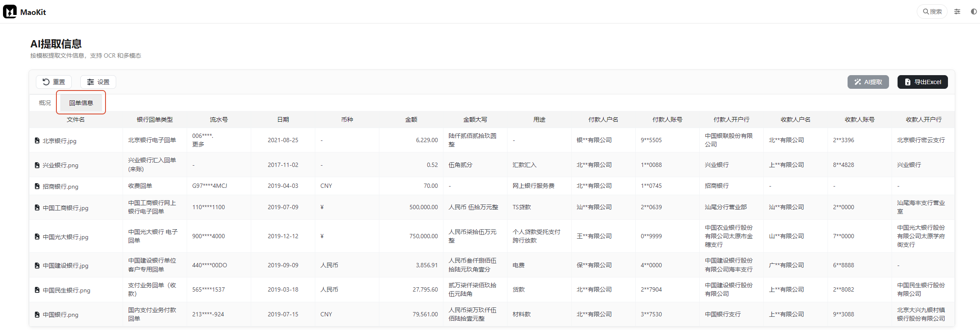Image resolution: width=980 pixels, height=330 pixels.
Task: Click the amount 500,000.00
Action: 424,207
